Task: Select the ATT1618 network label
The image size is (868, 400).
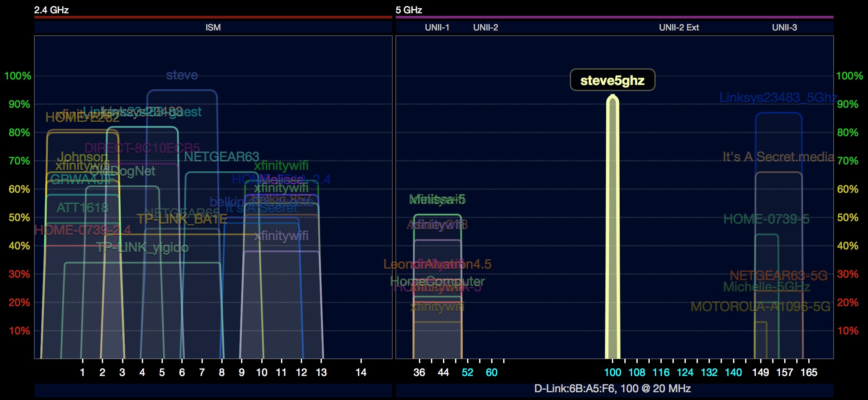Action: point(82,208)
